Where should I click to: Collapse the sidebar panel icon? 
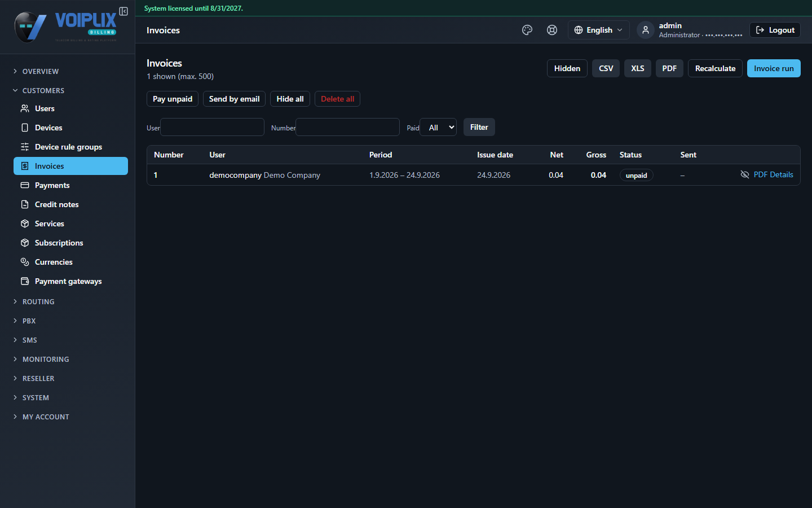click(x=123, y=11)
